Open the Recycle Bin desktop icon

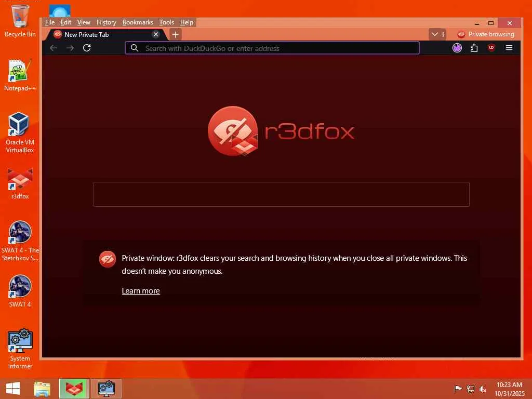20,21
